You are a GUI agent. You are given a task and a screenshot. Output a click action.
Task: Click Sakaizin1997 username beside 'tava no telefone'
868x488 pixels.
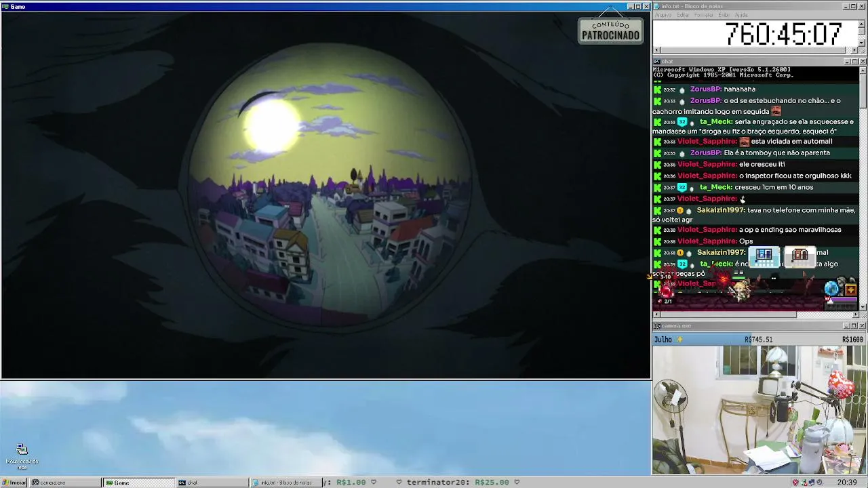point(721,211)
